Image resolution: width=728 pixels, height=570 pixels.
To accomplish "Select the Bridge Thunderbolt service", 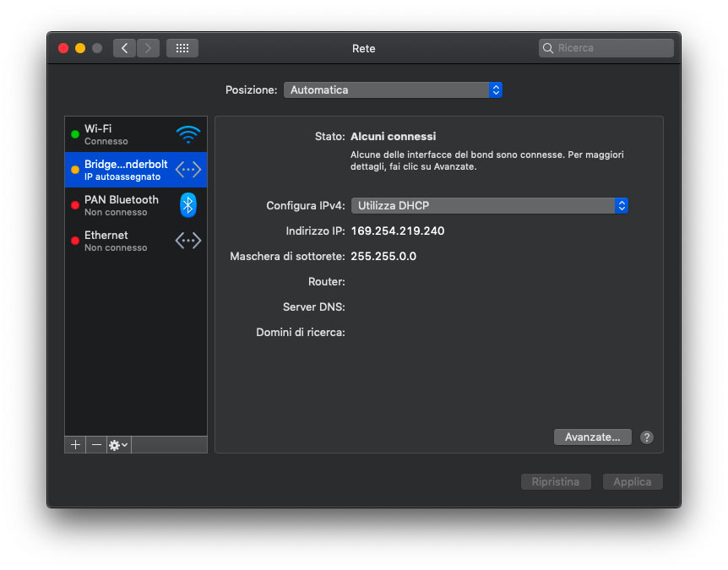I will [x=136, y=170].
